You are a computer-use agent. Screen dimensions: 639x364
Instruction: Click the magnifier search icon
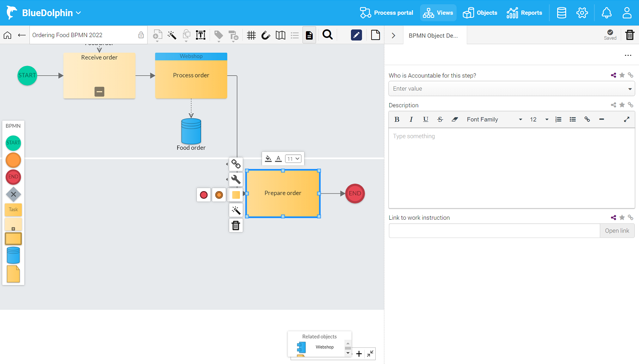[x=328, y=35]
